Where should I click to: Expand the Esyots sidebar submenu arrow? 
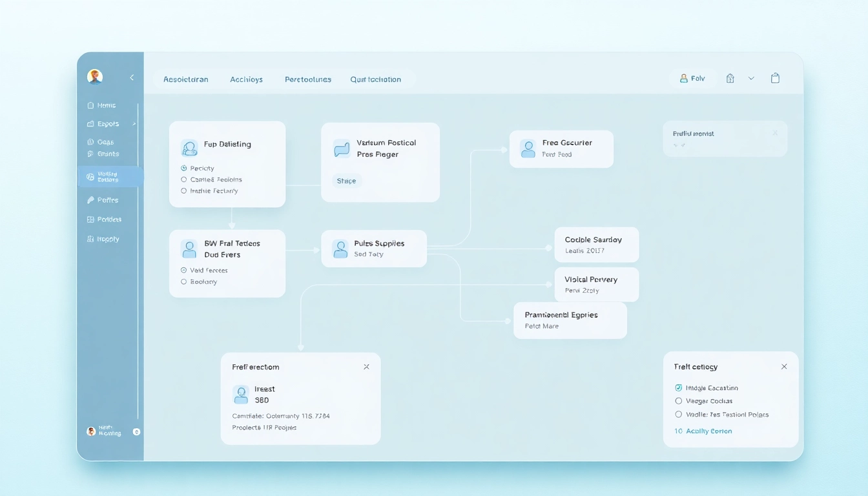point(134,123)
